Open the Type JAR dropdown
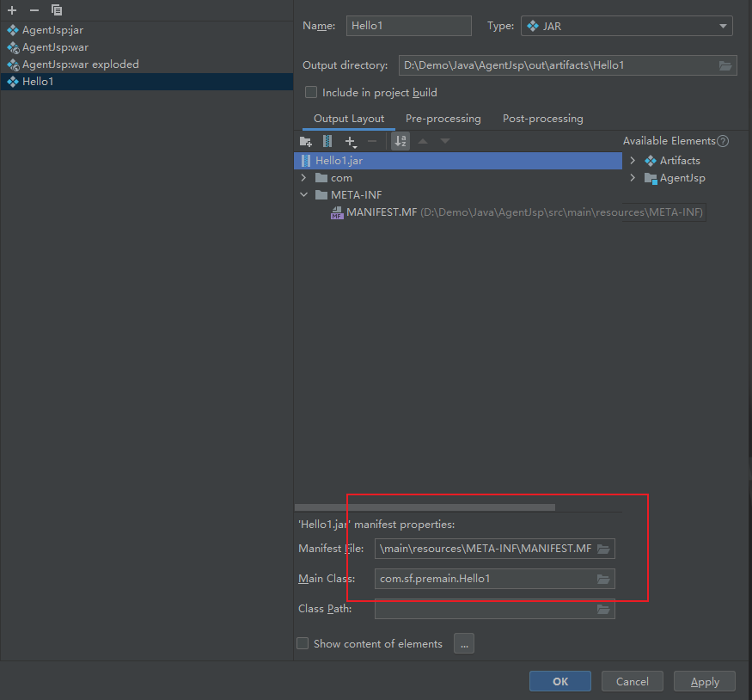The image size is (752, 700). pos(627,26)
